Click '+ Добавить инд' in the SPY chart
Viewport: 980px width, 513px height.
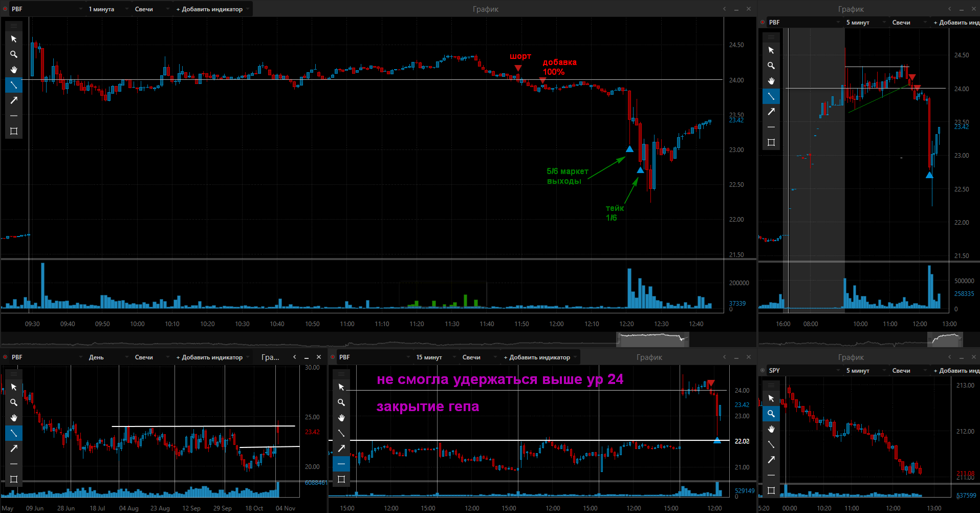(x=955, y=370)
